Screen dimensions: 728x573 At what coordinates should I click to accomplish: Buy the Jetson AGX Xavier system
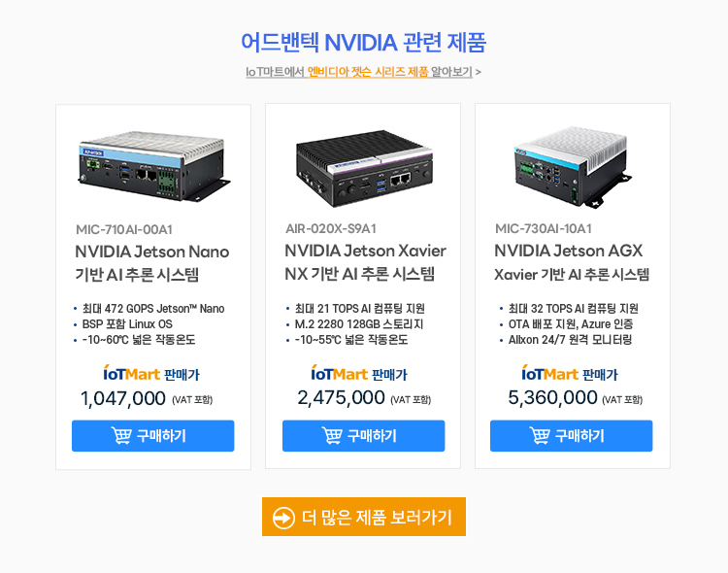(x=571, y=435)
